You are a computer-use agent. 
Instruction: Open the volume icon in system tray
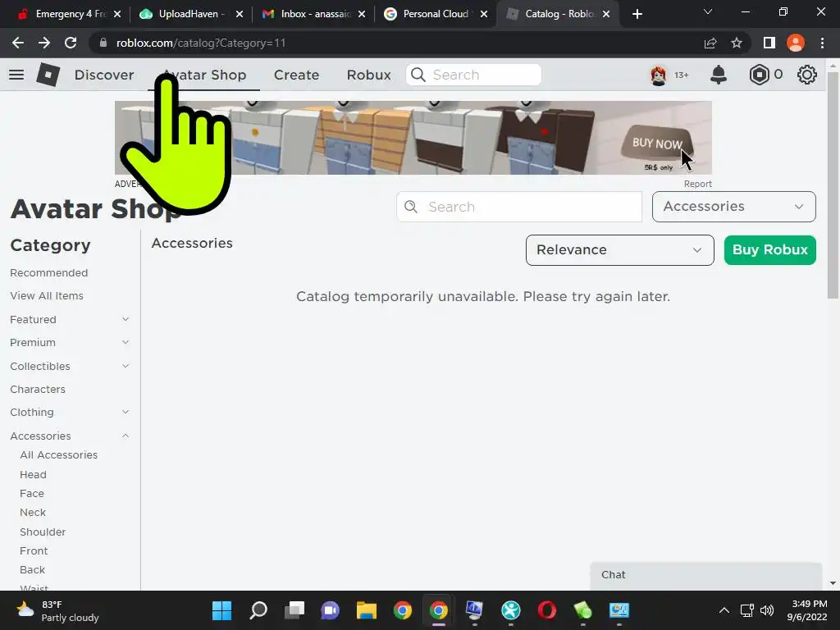[x=767, y=610]
